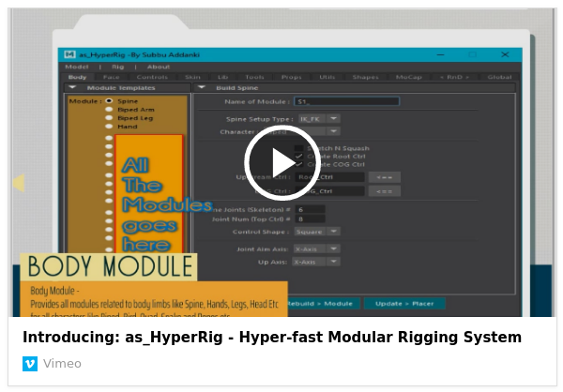Collapse the Module Templates section
This screenshot has width=563, height=392.
coord(72,87)
